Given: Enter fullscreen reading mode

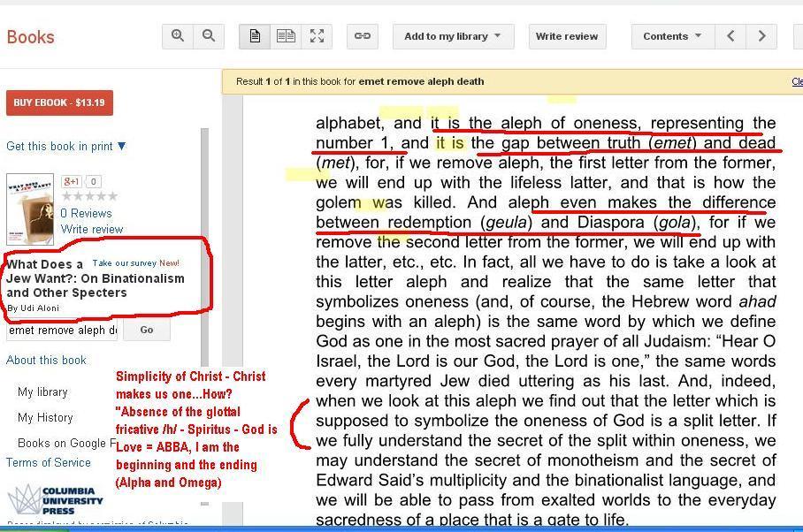Looking at the screenshot, I should tap(317, 36).
